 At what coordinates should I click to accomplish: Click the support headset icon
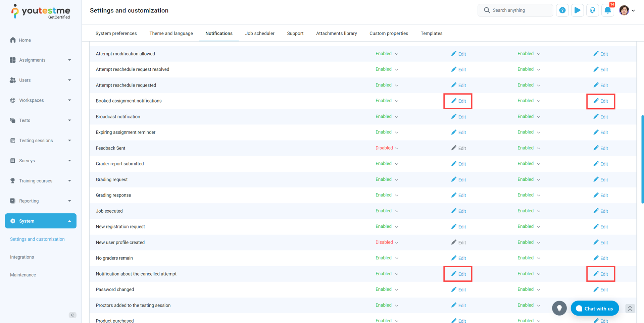point(592,10)
